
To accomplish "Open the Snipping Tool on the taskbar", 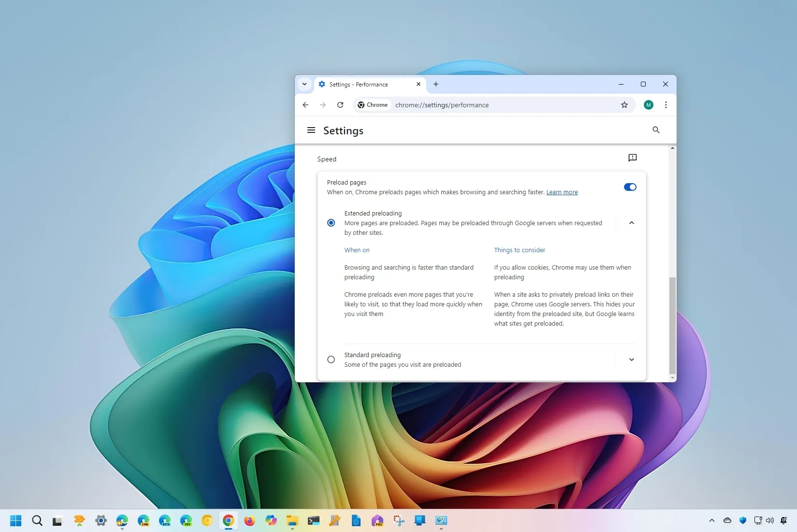I will pyautogui.click(x=399, y=520).
